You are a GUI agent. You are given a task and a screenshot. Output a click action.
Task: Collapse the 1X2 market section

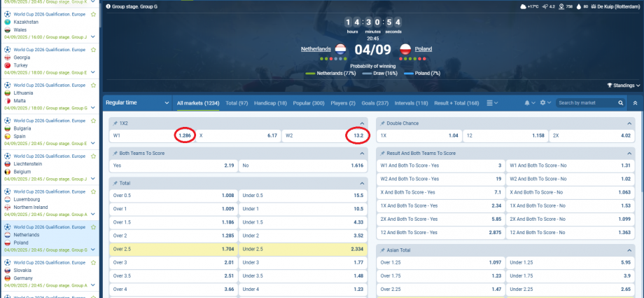pos(362,123)
